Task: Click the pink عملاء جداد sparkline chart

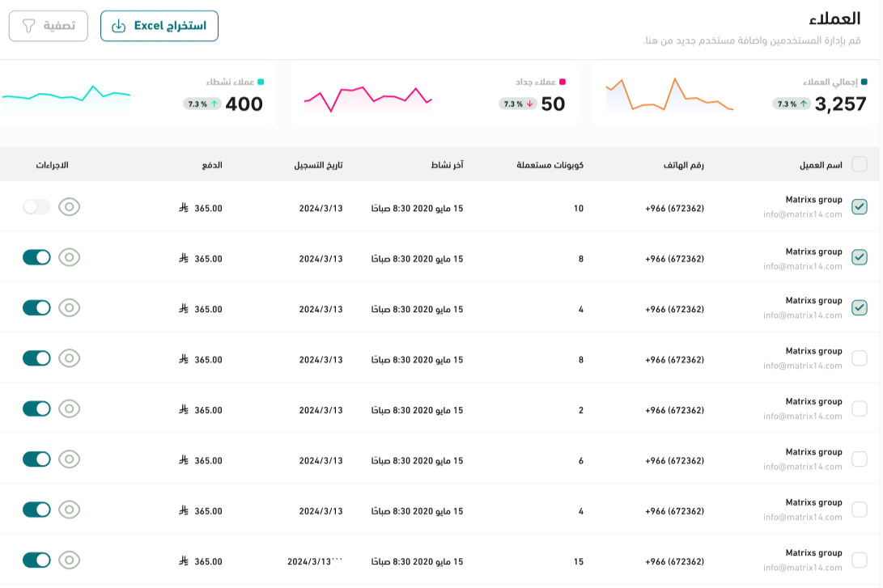Action: (367, 97)
